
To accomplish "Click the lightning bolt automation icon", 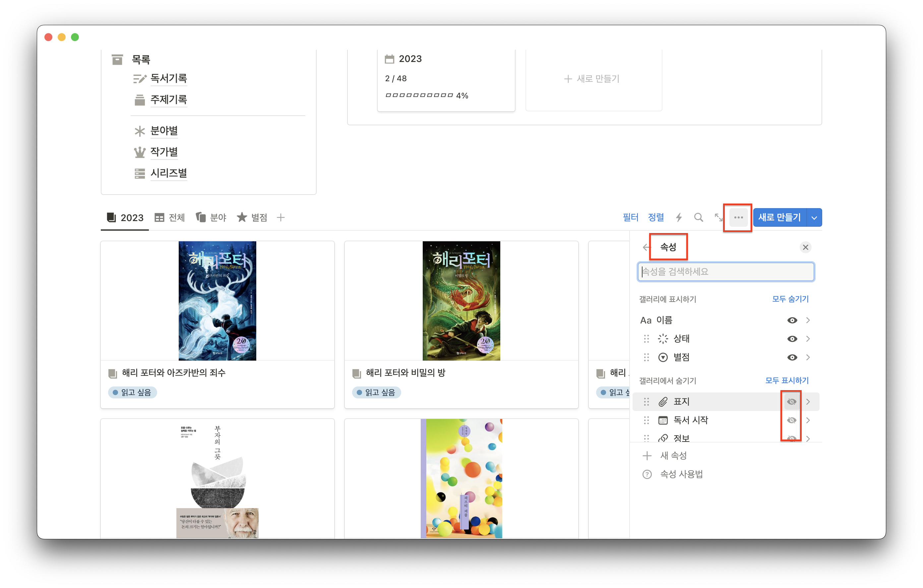I will [679, 218].
